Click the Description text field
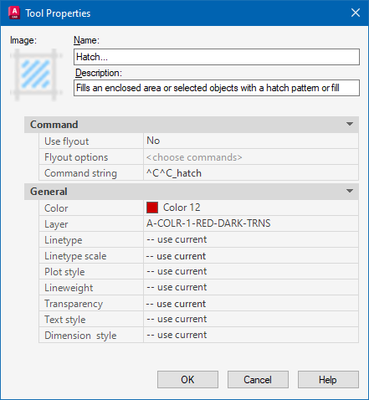Screen dimensions: 369x400 click(216, 88)
